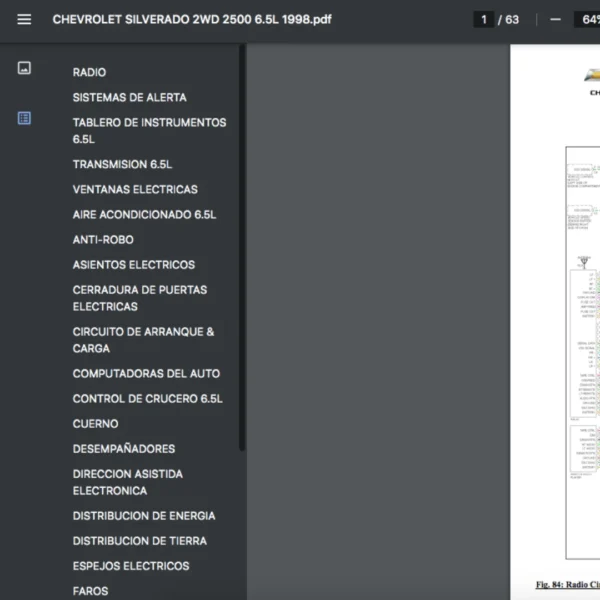Screen dimensions: 600x600
Task: Open TRANSMISION 6.5L section
Action: click(x=122, y=165)
